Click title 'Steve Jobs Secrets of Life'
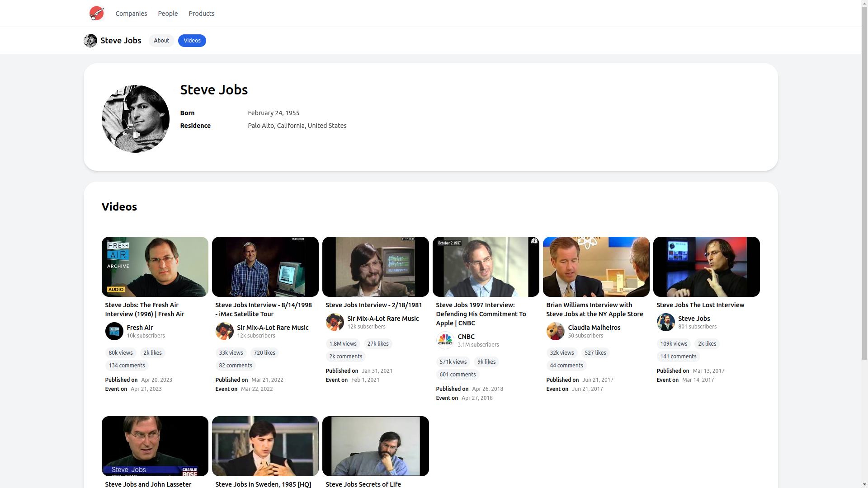This screenshot has height=488, width=868. (x=363, y=484)
